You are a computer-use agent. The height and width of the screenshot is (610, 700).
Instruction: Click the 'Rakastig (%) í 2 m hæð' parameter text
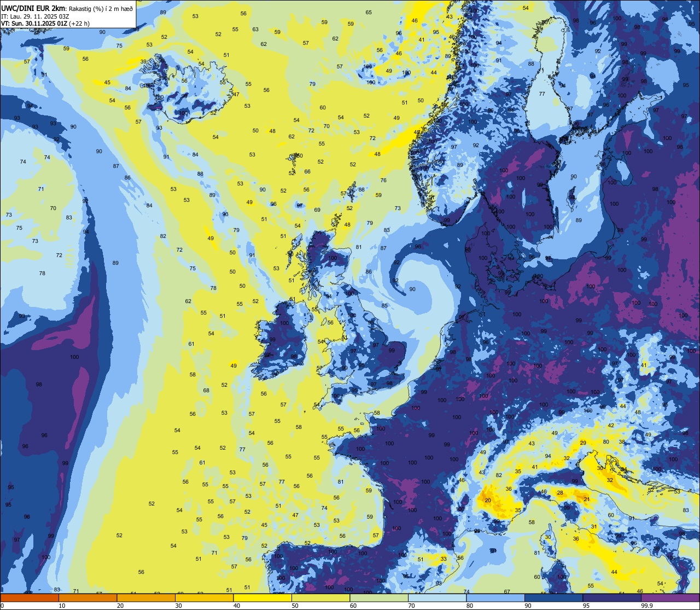tap(101, 8)
